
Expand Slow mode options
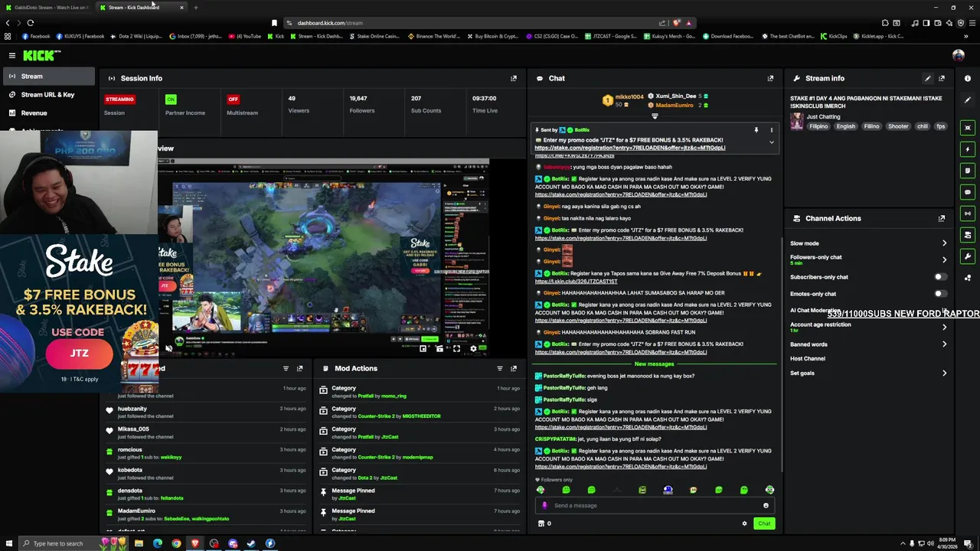pos(944,243)
